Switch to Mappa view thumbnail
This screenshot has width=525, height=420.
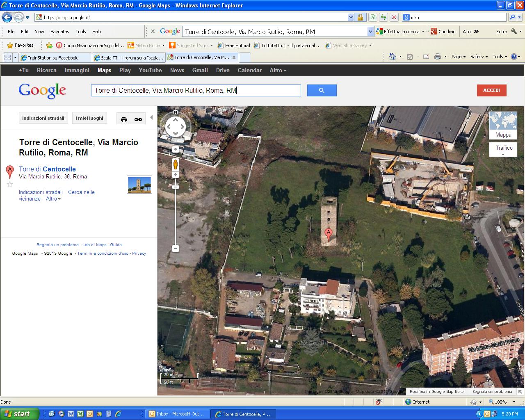coord(503,125)
